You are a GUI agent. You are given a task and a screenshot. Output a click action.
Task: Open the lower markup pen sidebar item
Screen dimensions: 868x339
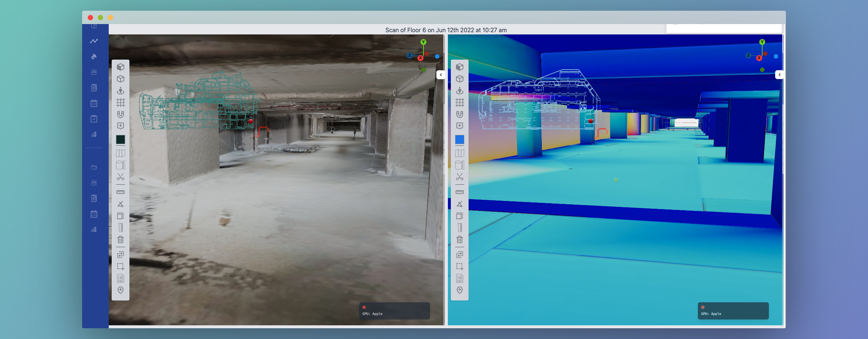click(94, 230)
